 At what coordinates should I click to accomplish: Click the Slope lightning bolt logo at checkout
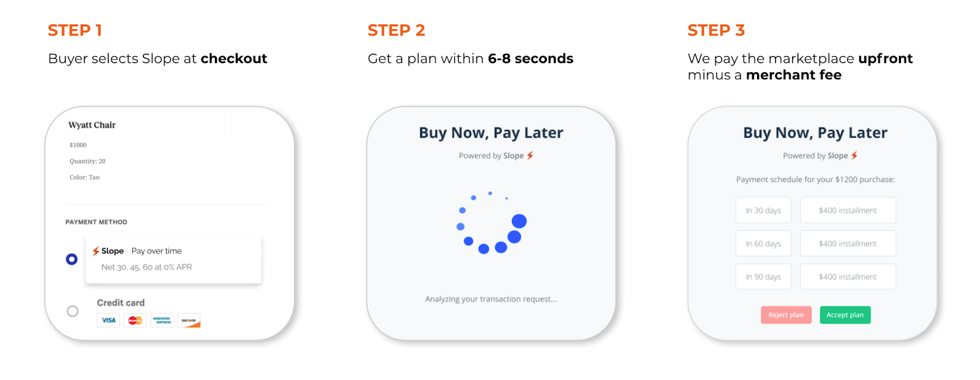click(96, 251)
